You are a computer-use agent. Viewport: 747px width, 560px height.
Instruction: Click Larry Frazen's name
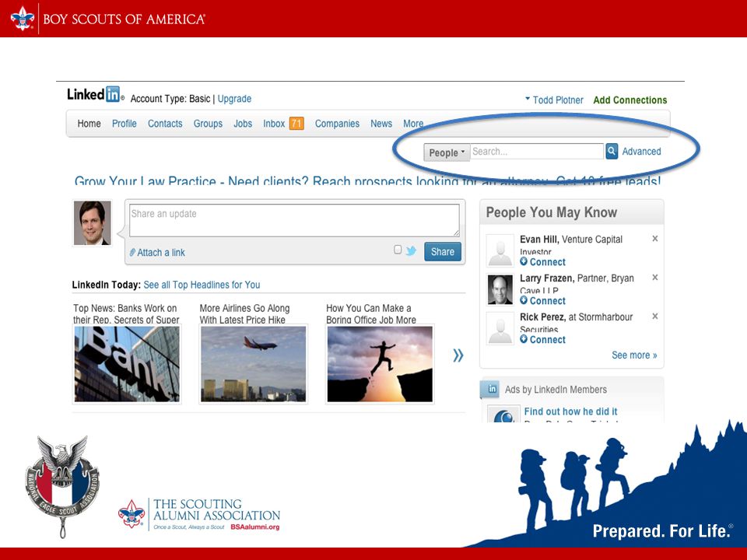pyautogui.click(x=546, y=278)
